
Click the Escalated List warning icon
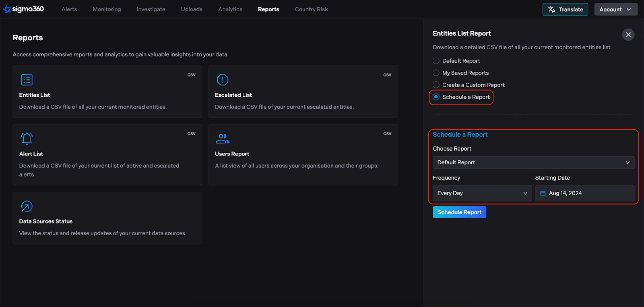tap(223, 80)
